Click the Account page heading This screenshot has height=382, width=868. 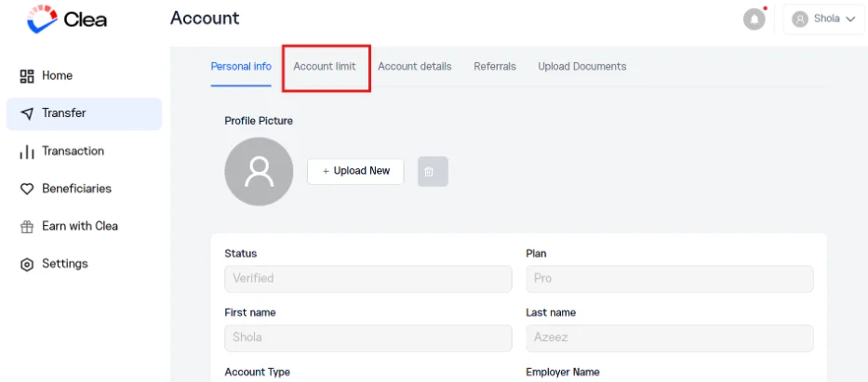tap(205, 19)
